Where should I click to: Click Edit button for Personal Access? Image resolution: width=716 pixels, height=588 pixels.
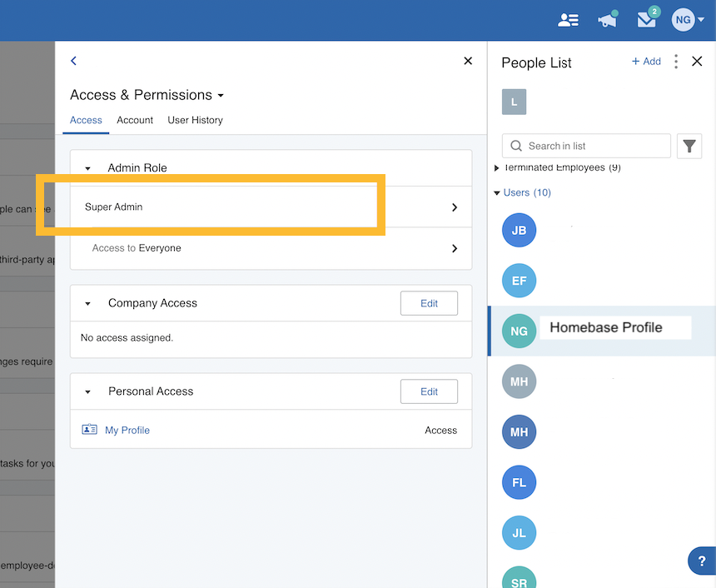coord(429,391)
